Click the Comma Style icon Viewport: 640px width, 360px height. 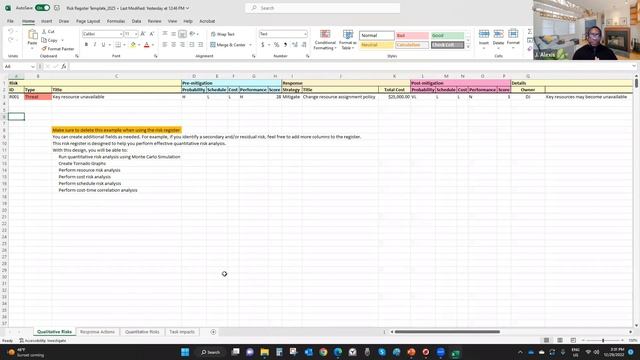coord(285,44)
